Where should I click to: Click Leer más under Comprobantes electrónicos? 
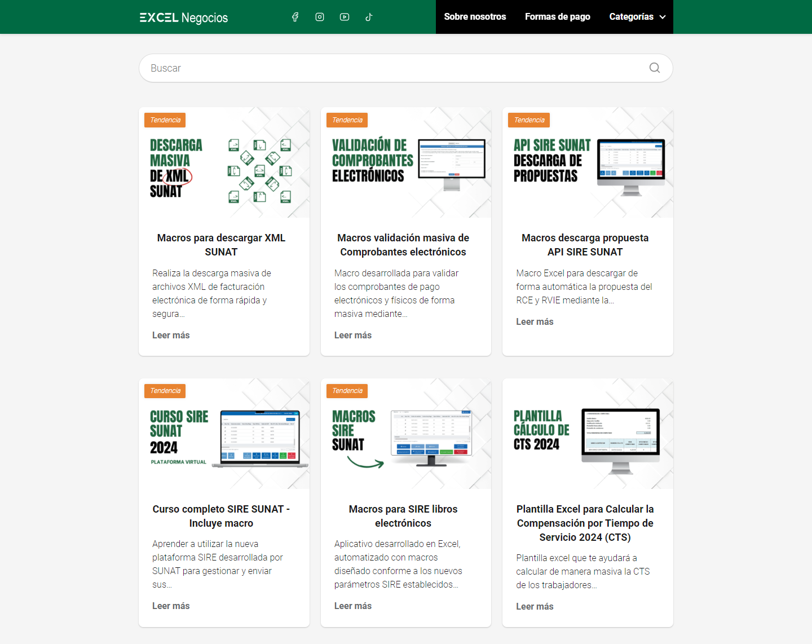click(353, 335)
